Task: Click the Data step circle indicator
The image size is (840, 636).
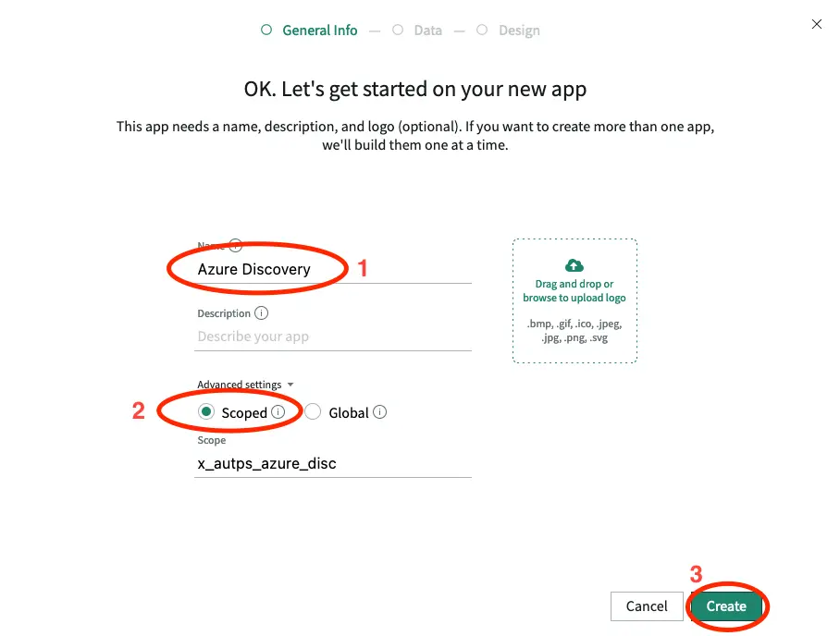Action: (x=398, y=30)
